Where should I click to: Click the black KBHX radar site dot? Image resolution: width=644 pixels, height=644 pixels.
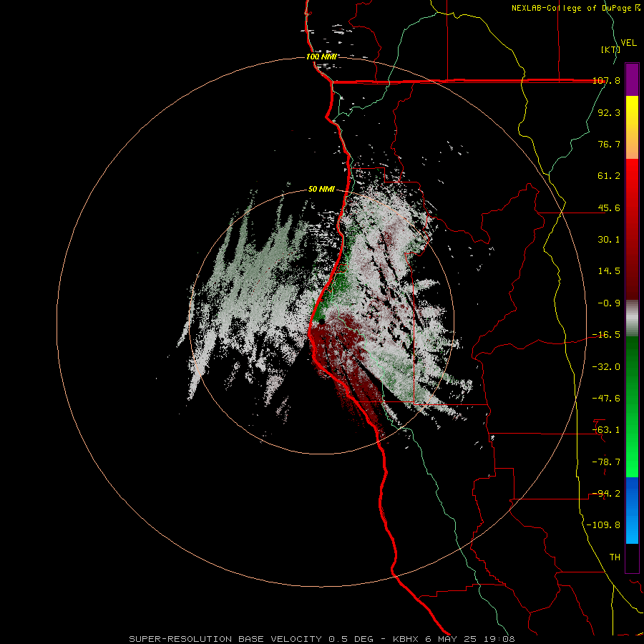(322, 321)
